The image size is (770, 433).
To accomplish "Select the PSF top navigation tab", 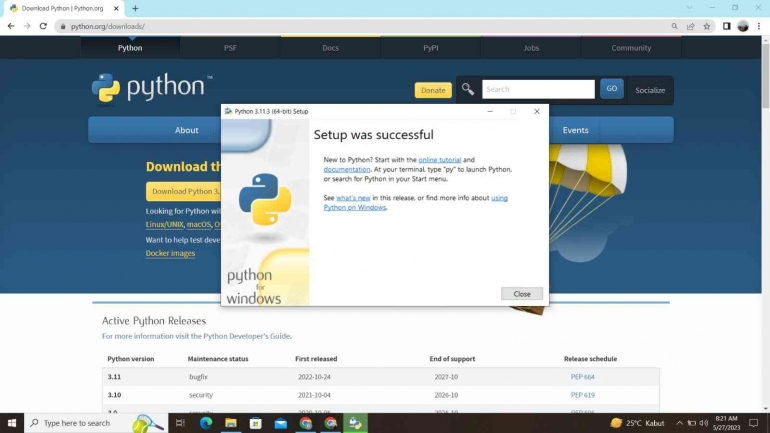I will point(230,48).
